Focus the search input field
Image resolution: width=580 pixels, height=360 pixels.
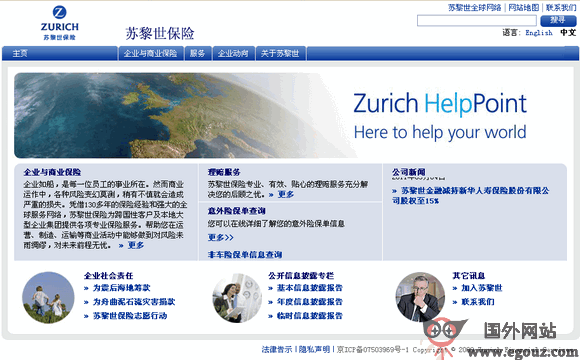476,21
